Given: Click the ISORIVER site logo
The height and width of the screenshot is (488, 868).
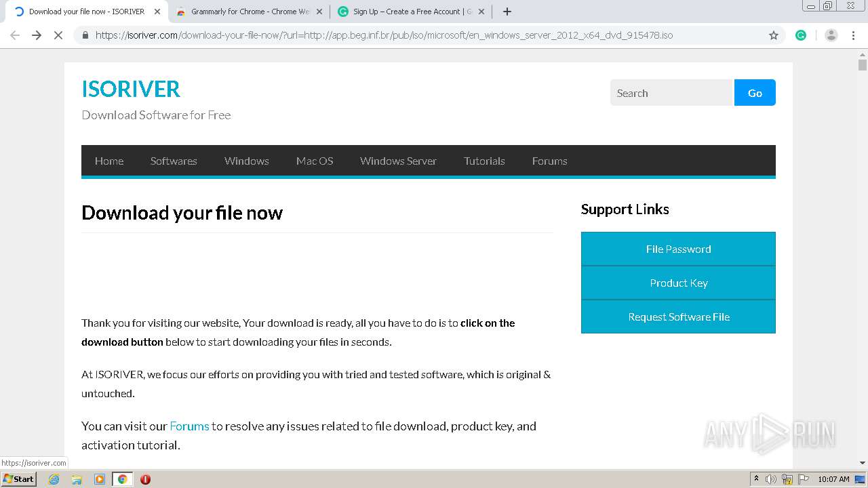Looking at the screenshot, I should click(x=131, y=89).
